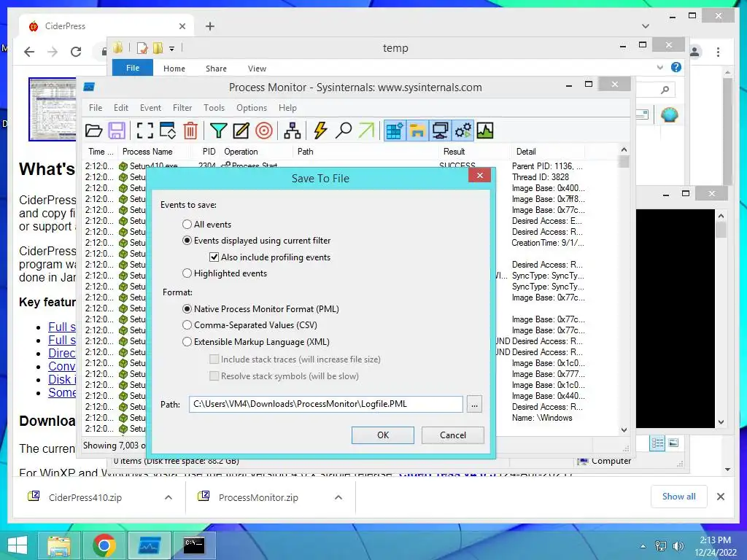The image size is (747, 560).
Task: Open the Filter funnel toolbar icon
Action: click(x=218, y=131)
